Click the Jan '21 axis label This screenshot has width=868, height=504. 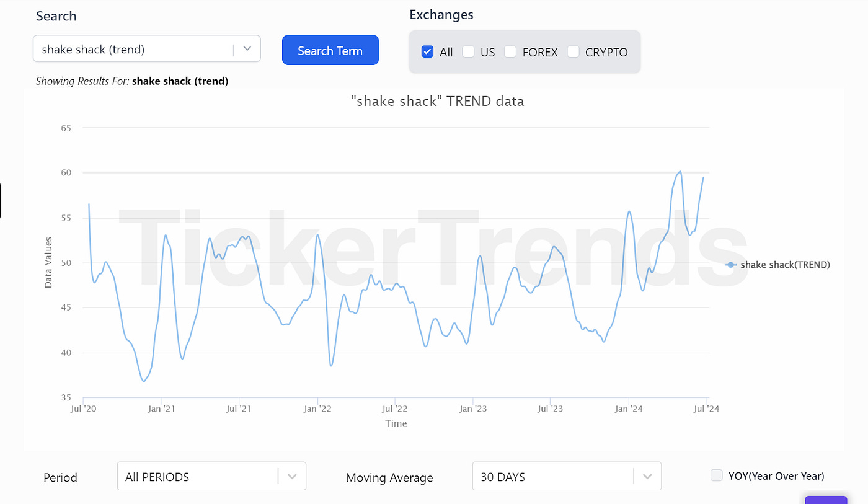click(x=162, y=409)
